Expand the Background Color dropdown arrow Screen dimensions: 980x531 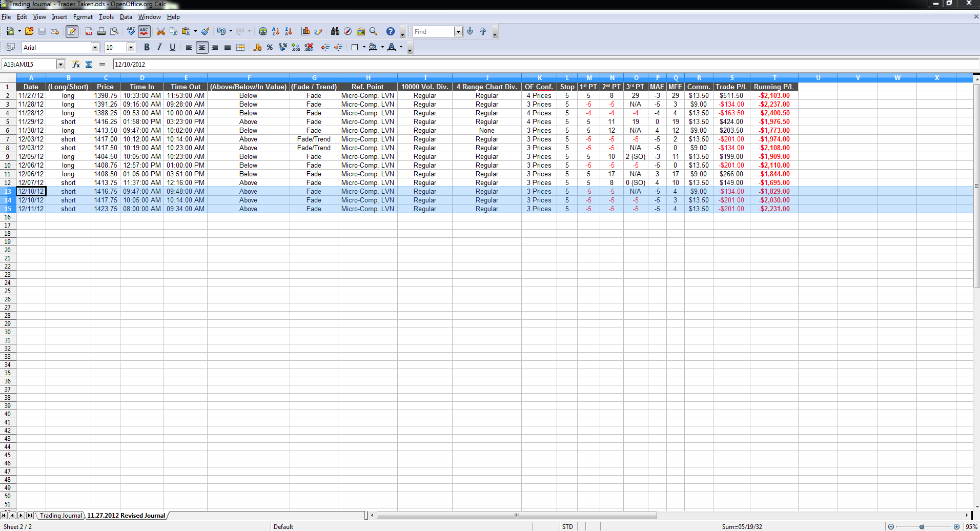coord(382,47)
